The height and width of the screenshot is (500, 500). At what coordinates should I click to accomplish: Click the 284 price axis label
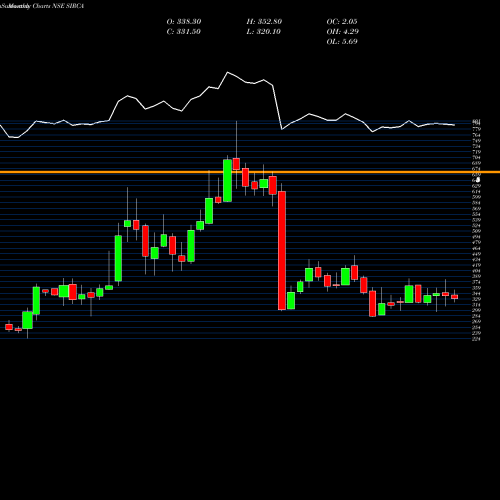(476, 316)
